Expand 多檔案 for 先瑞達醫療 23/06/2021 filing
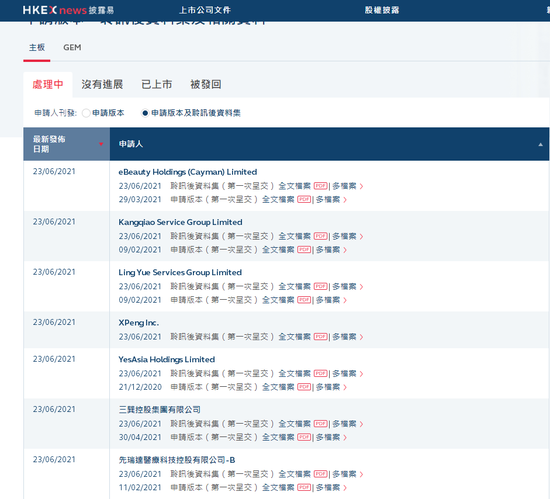The width and height of the screenshot is (550, 499). click(348, 474)
